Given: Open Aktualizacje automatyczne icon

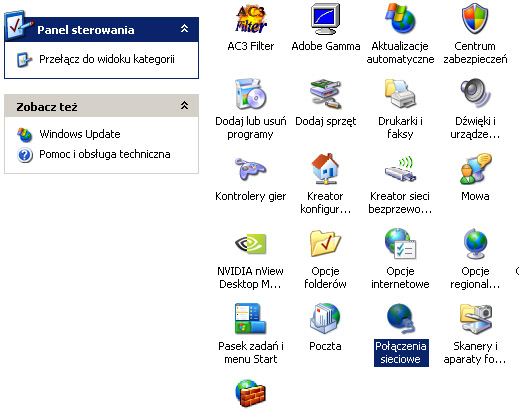Looking at the screenshot, I should (x=400, y=19).
